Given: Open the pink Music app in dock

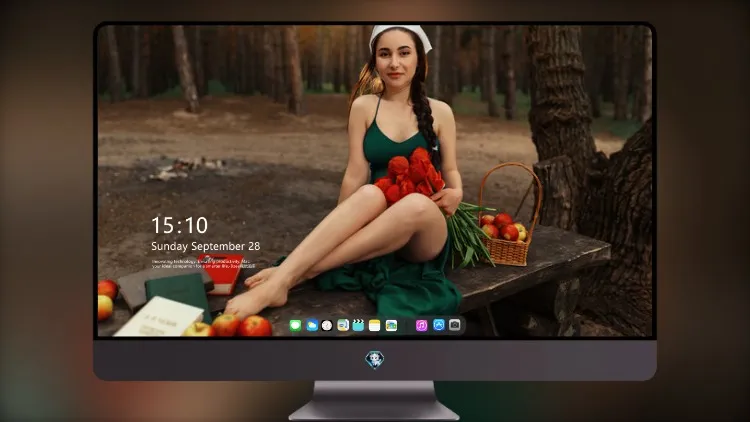Looking at the screenshot, I should (421, 326).
